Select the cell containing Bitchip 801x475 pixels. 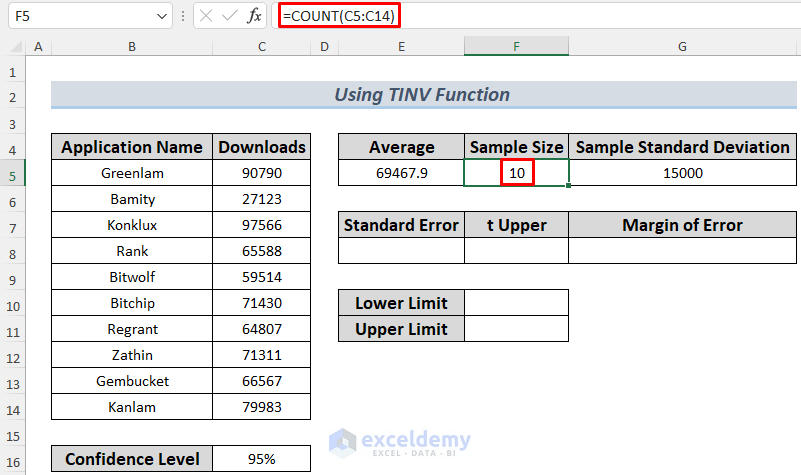tap(132, 303)
